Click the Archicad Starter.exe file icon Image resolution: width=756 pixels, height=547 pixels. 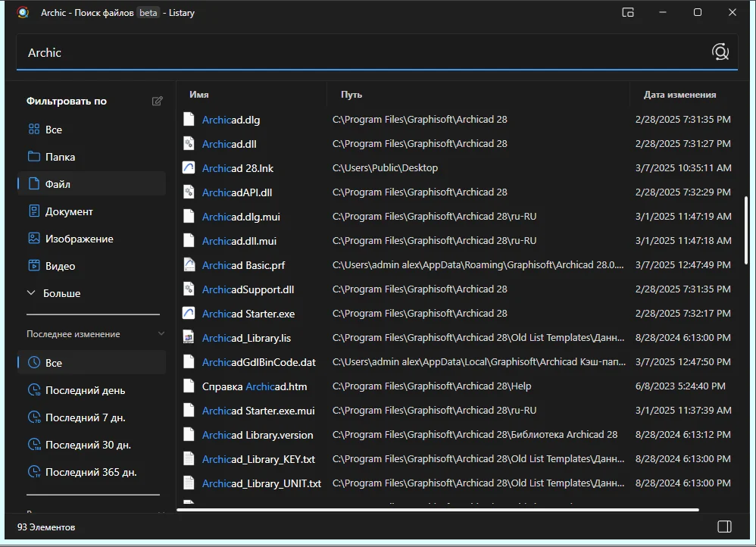189,314
